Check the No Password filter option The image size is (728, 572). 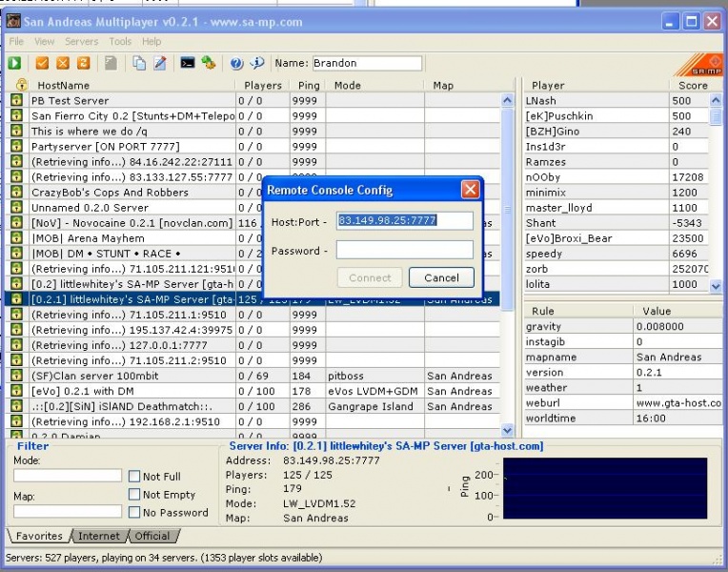point(134,513)
